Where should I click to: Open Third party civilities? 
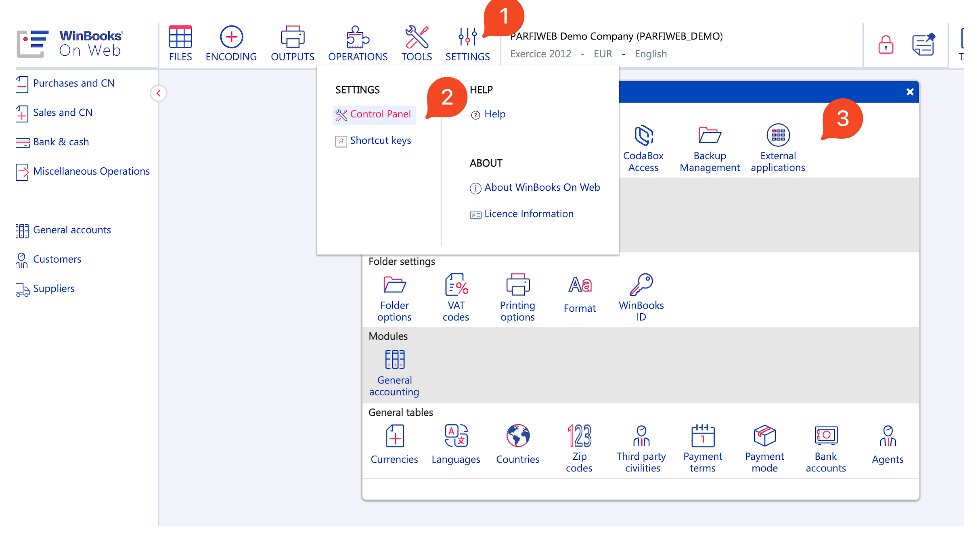click(x=641, y=449)
